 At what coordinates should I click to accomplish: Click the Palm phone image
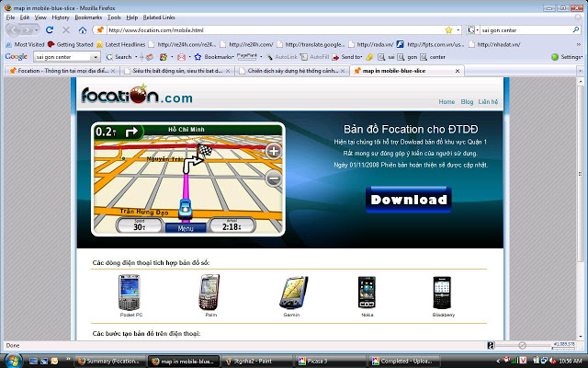pos(209,293)
